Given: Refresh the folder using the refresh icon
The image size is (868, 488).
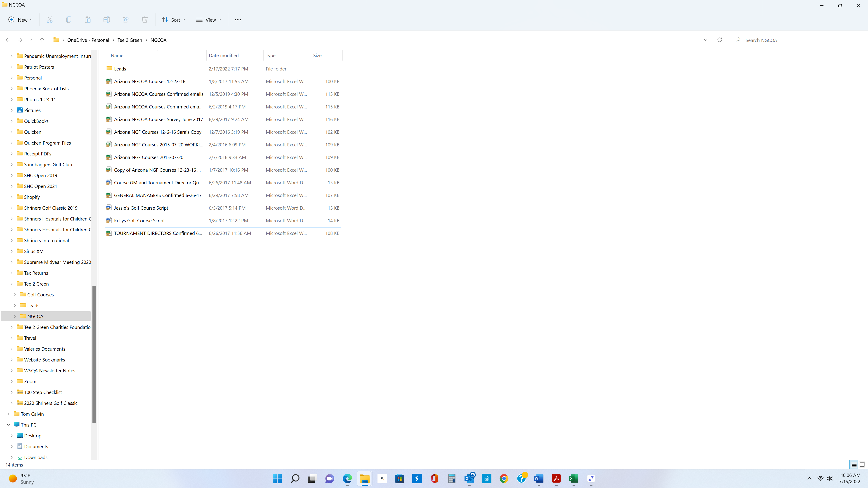Looking at the screenshot, I should [720, 40].
